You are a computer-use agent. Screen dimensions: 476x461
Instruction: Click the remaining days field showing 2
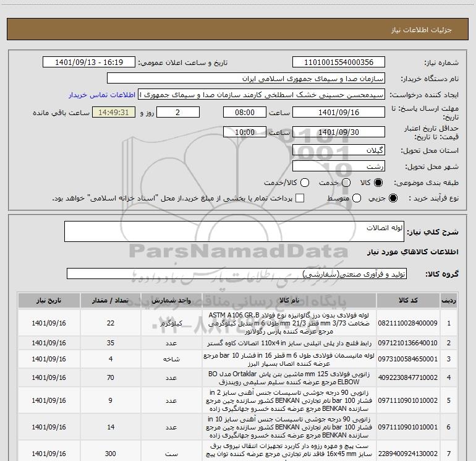178,113
